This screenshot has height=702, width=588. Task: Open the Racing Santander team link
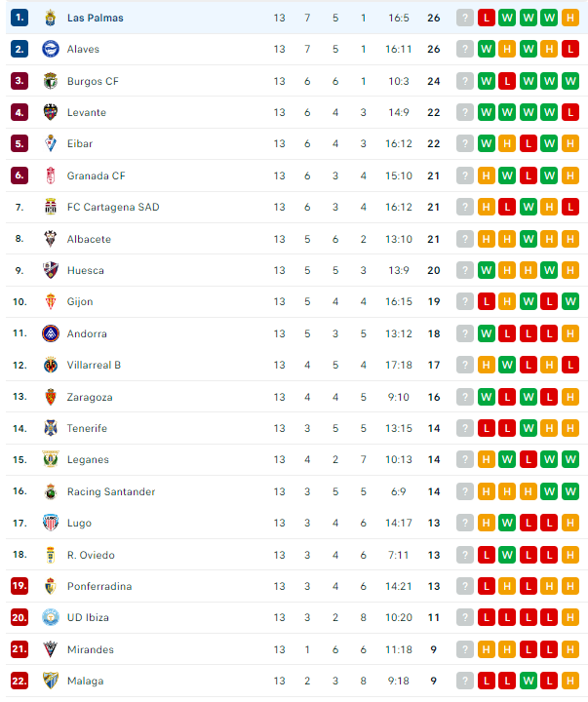coord(111,491)
